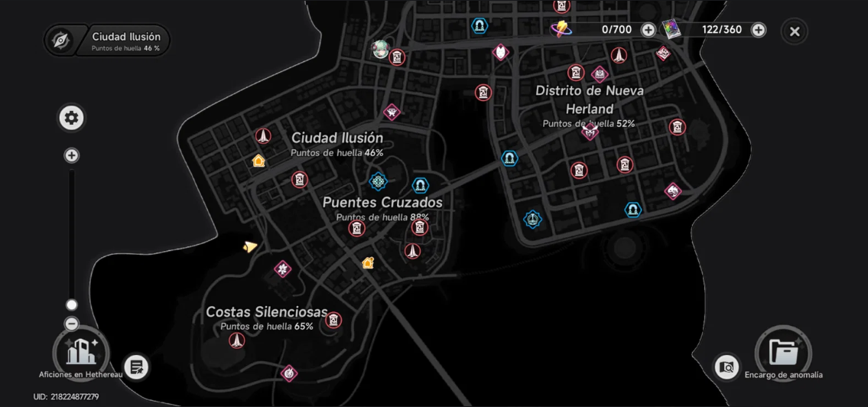The width and height of the screenshot is (868, 407).
Task: Select the booth marker beside the character avatar
Action: tap(397, 57)
